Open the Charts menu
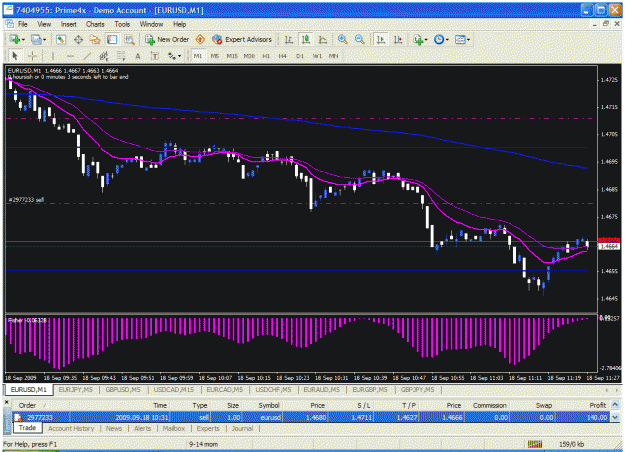Viewport: 625px width, 452px height. [x=95, y=24]
